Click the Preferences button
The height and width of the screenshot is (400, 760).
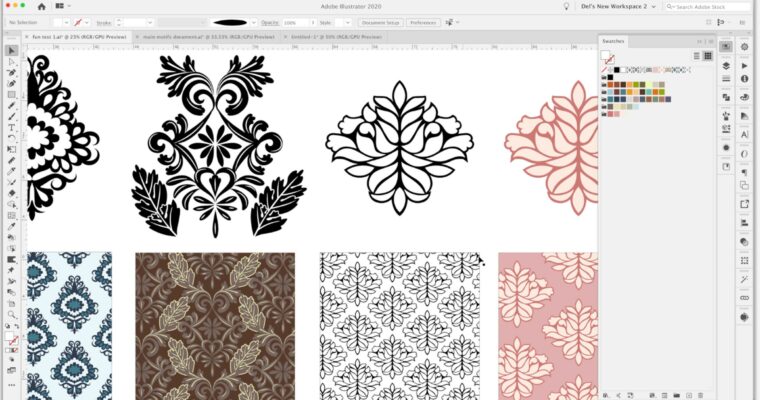click(x=423, y=22)
